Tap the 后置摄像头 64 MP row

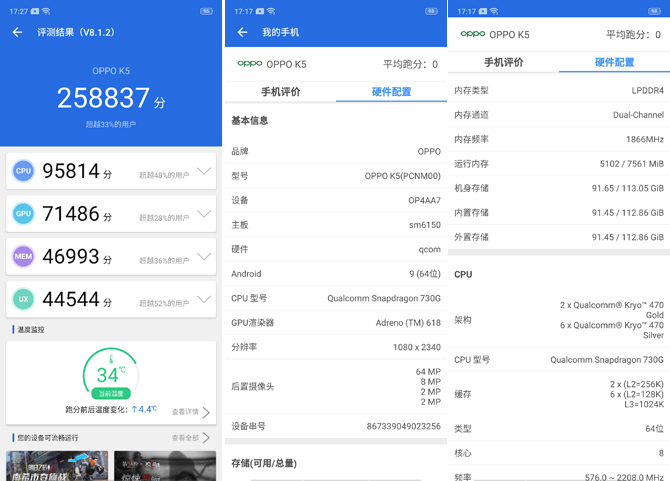pos(336,387)
